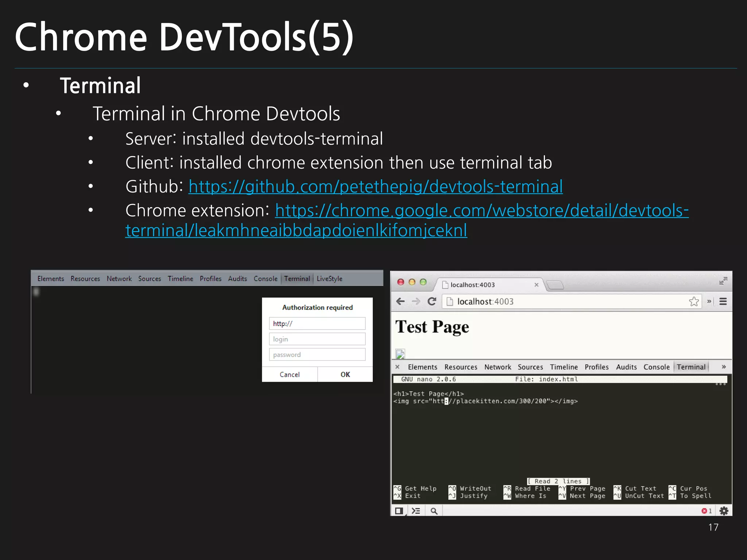
Task: Open Audits tab in left DevTools panel
Action: (x=237, y=279)
